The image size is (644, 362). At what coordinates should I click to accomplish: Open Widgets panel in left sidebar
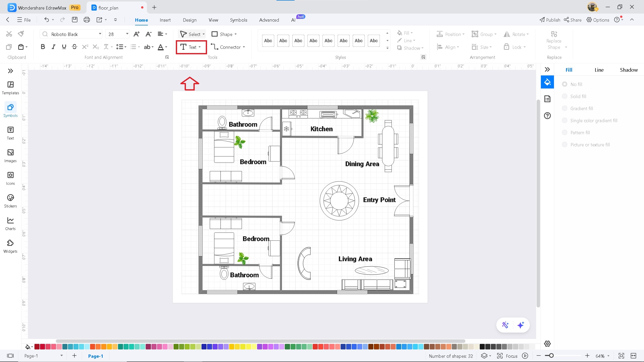click(11, 246)
